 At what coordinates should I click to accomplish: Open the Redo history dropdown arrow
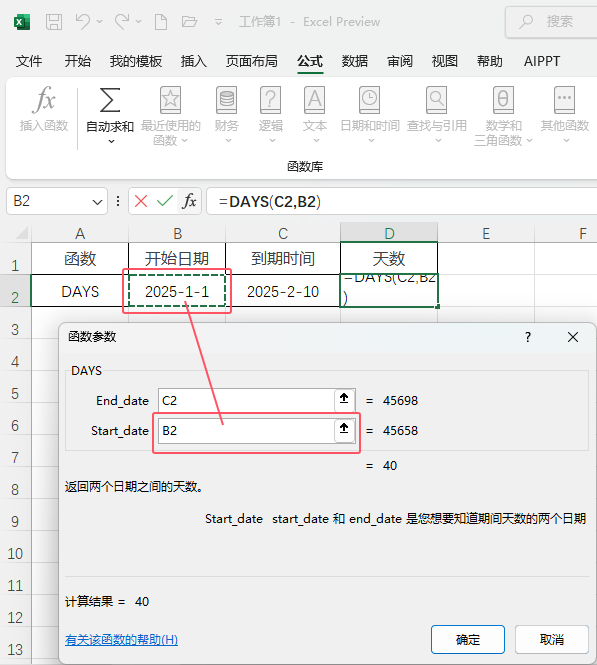[138, 21]
